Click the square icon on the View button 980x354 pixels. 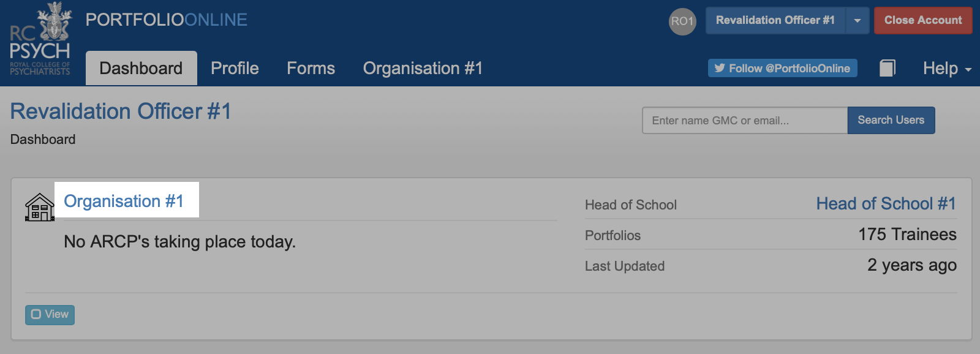(x=36, y=314)
